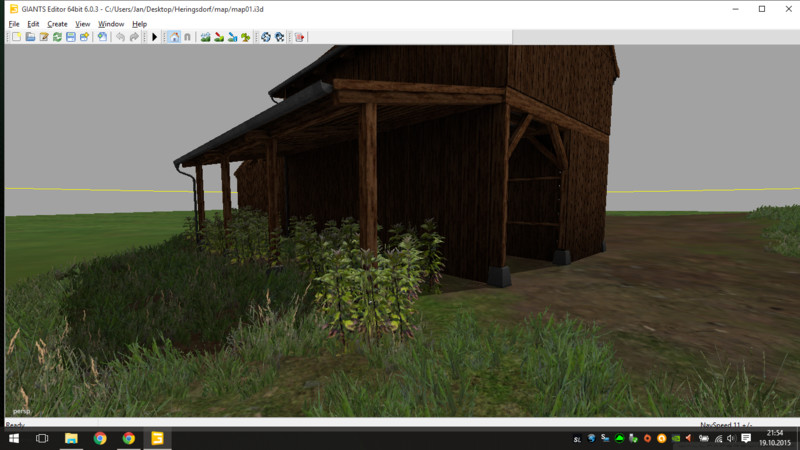
Task: Click the second blue gear icon
Action: click(280, 37)
